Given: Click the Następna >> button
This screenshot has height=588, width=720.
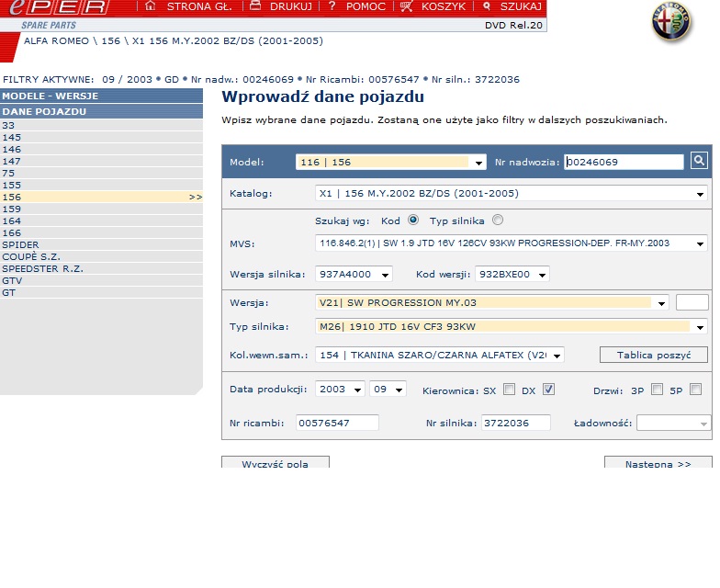Looking at the screenshot, I should tap(658, 462).
